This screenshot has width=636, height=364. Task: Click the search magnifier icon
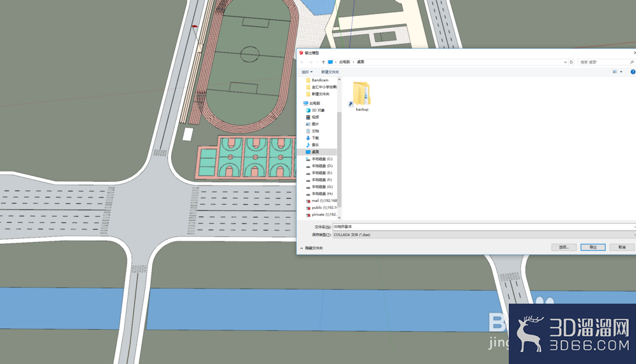(632, 62)
